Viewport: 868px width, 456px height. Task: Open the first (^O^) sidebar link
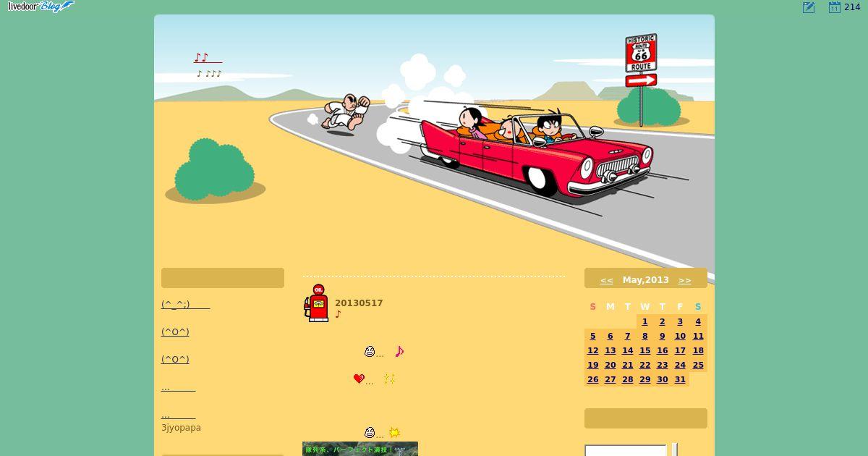175,332
